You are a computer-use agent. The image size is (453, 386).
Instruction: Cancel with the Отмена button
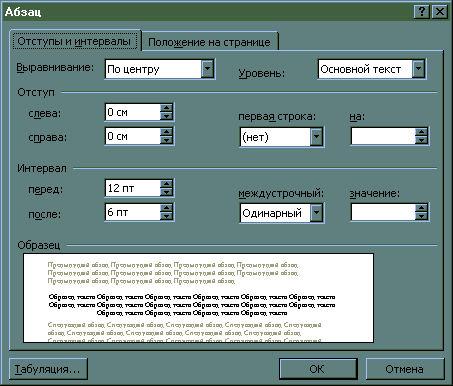(405, 369)
